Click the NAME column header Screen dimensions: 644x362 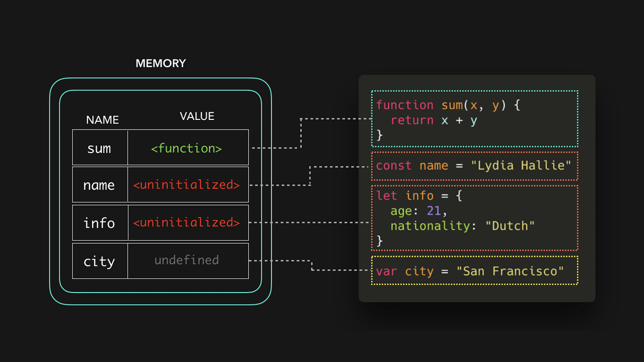pos(102,120)
